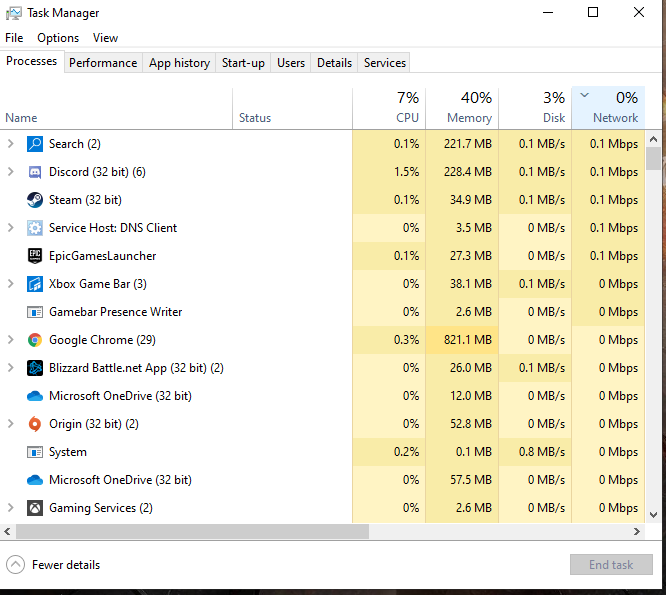Open the Users tab
The height and width of the screenshot is (595, 666).
click(291, 63)
